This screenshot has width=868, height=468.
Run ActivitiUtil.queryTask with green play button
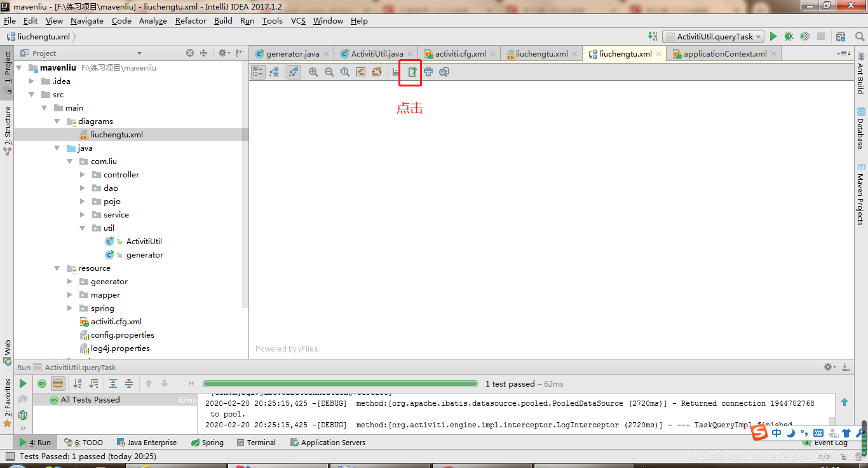[773, 37]
